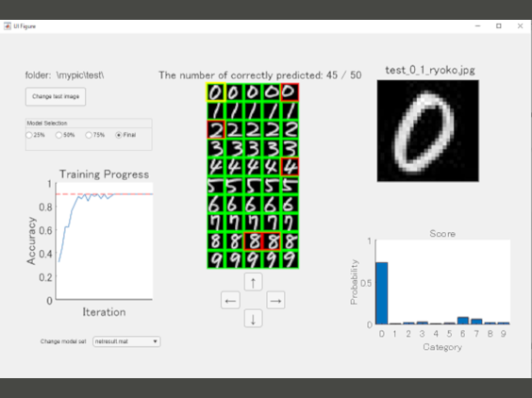
Task: Select the 75% model radio button
Action: (x=89, y=135)
